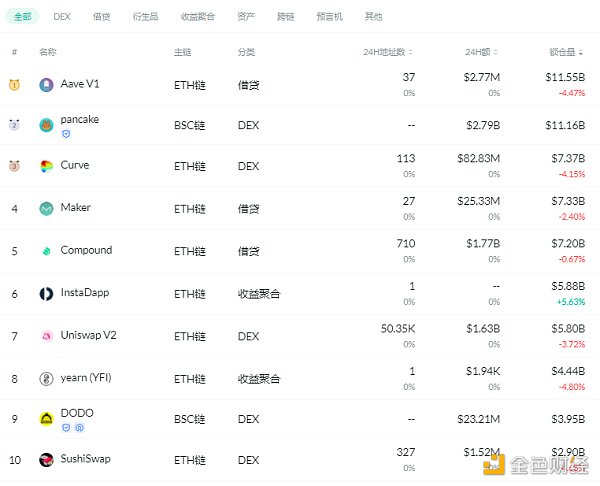This screenshot has width=600, height=486.
Task: Open the yearn (YFI) project link
Action: pos(86,378)
